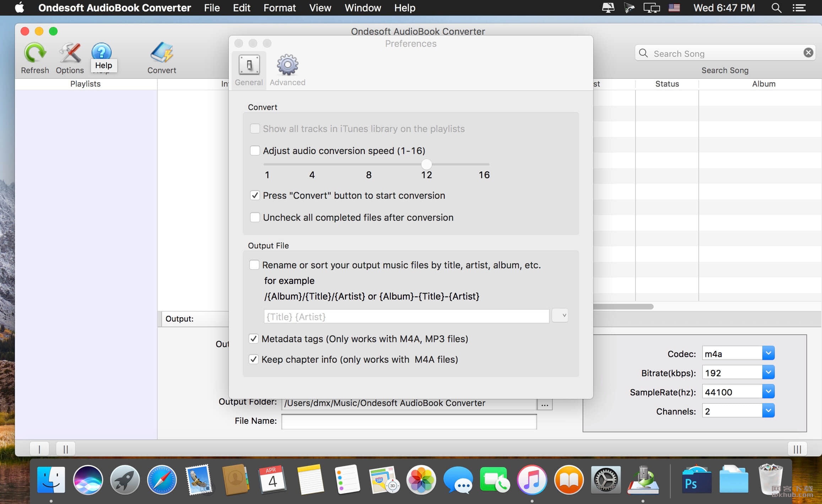Open Calendar APR 4 icon in Dock
The width and height of the screenshot is (822, 504).
272,480
